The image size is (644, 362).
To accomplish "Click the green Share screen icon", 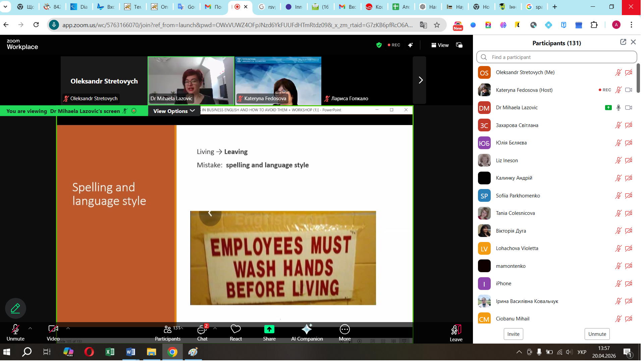I will pos(269,329).
